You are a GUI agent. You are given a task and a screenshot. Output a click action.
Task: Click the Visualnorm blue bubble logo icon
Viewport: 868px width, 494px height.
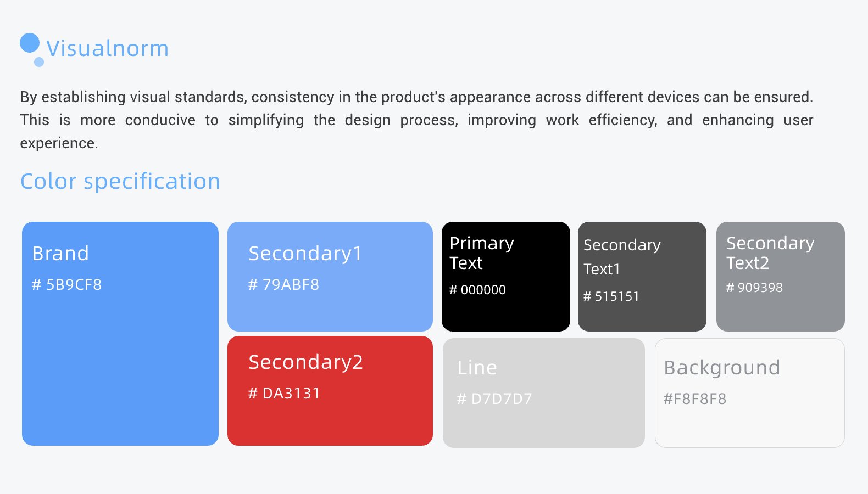click(x=31, y=47)
